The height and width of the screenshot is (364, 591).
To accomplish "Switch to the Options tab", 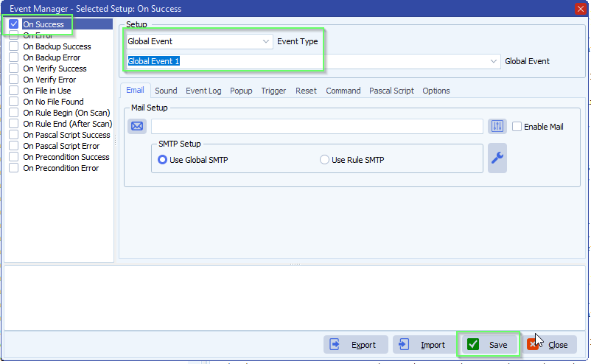I will point(436,91).
